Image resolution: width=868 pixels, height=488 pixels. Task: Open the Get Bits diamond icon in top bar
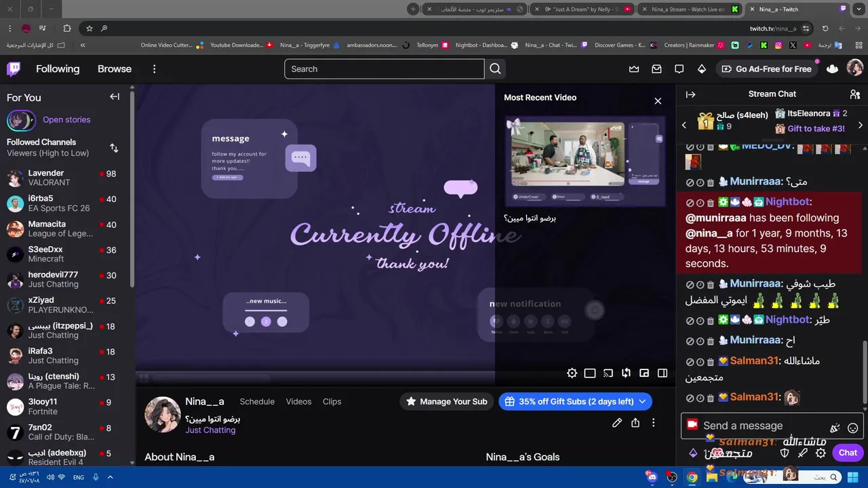[702, 69]
